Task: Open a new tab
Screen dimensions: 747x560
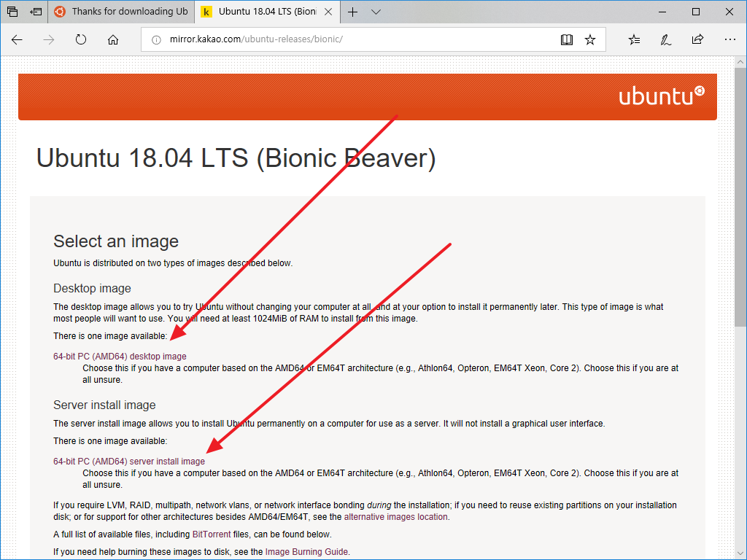Action: 352,12
